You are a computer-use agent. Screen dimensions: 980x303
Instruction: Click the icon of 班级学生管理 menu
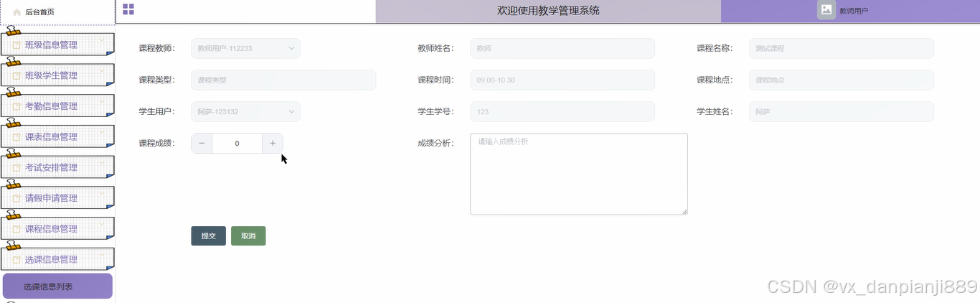coord(17,75)
